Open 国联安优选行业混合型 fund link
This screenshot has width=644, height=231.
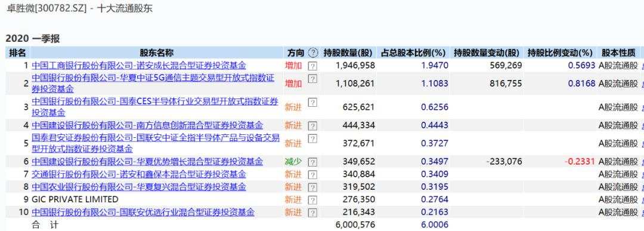coord(143,212)
